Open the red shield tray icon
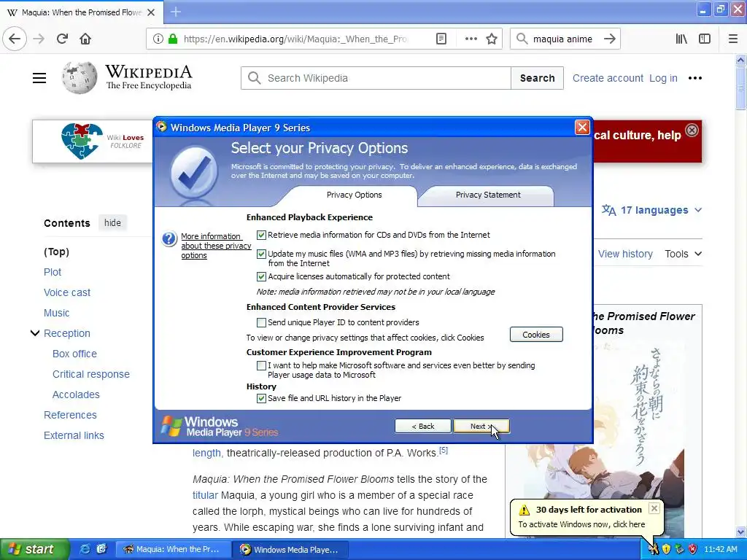This screenshot has width=747, height=560. 693,549
